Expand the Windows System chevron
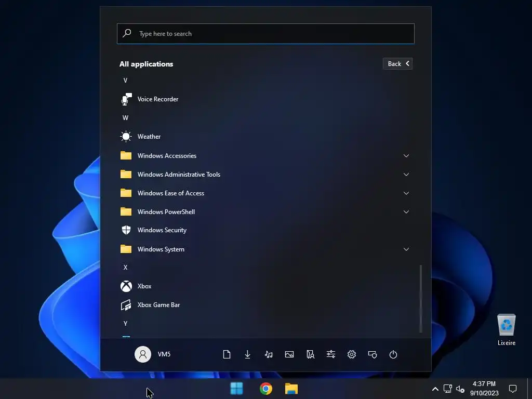 (x=406, y=249)
